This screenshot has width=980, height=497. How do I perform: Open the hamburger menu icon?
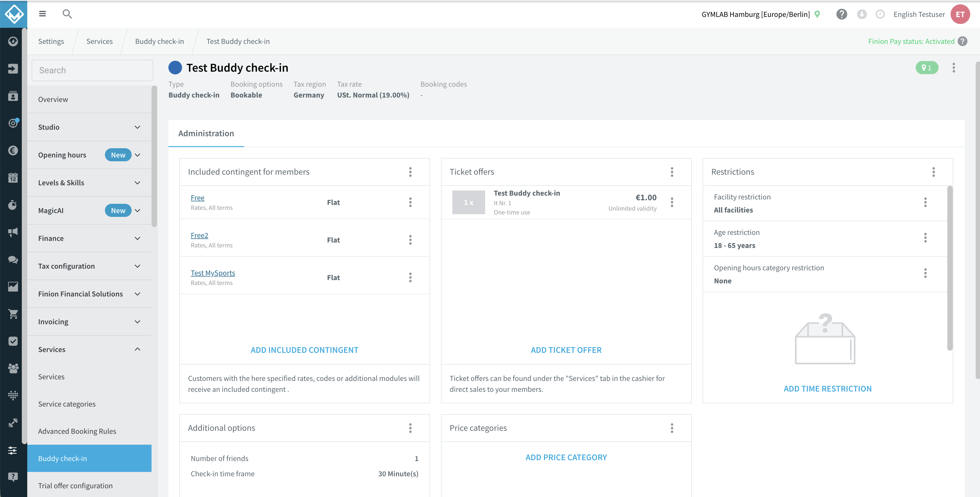tap(42, 14)
